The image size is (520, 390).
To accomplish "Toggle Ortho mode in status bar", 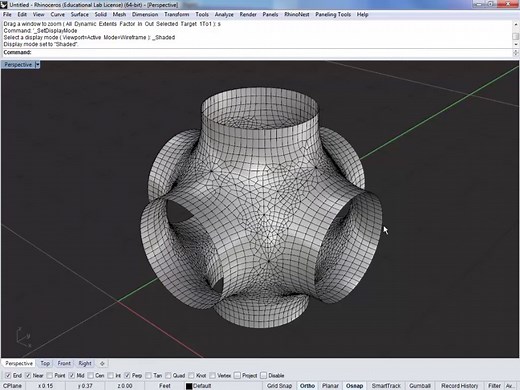I will (x=307, y=386).
